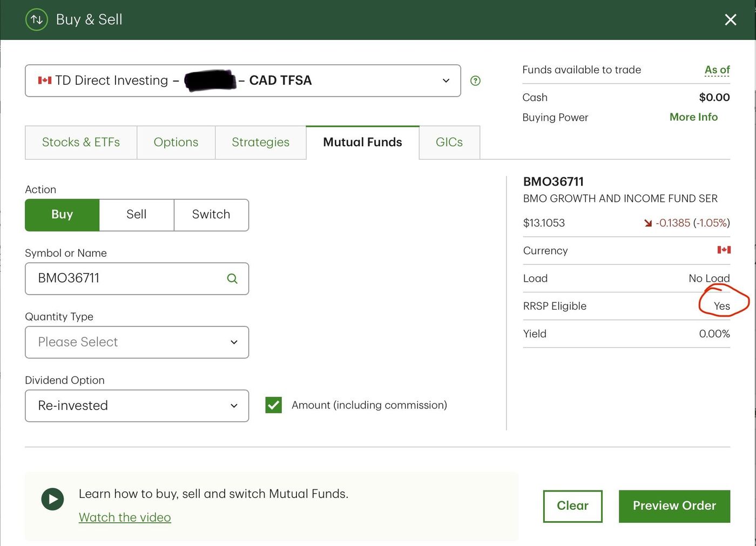The width and height of the screenshot is (756, 546).
Task: Toggle Amount (including commission) checkbox
Action: (274, 405)
